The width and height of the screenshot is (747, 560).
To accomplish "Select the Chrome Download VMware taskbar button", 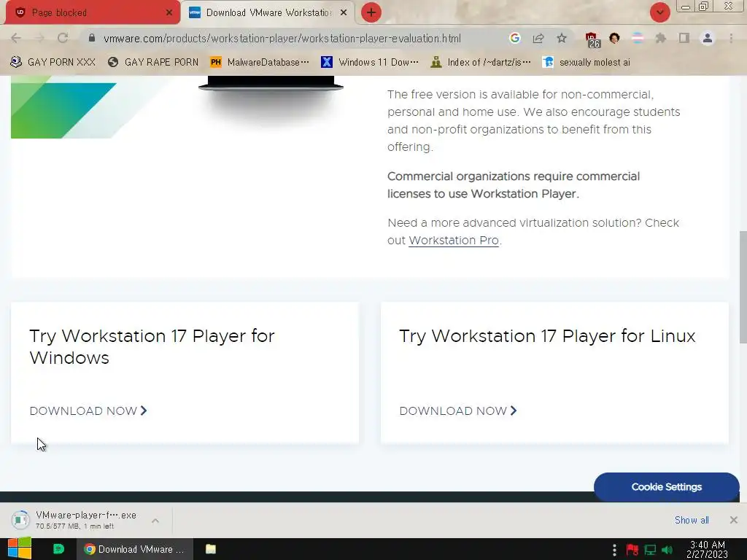I will coord(135,549).
